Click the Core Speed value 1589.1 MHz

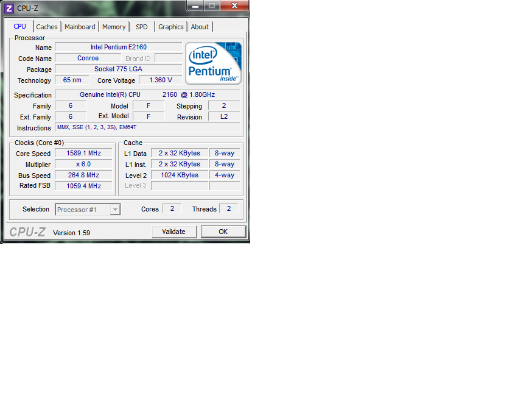point(83,153)
